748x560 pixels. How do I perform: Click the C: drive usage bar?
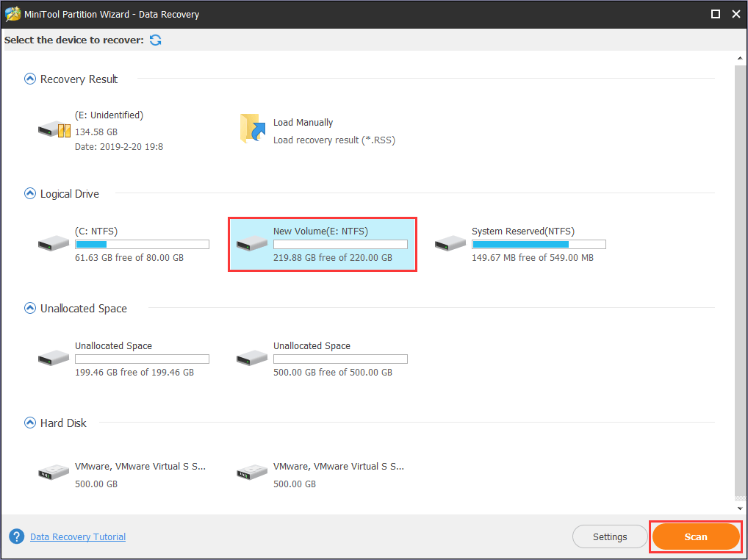point(141,243)
